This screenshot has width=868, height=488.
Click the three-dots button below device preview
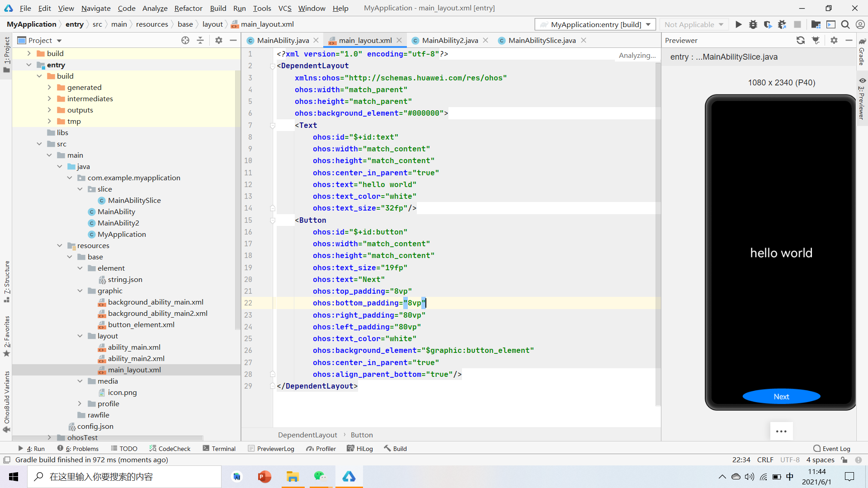click(x=781, y=431)
